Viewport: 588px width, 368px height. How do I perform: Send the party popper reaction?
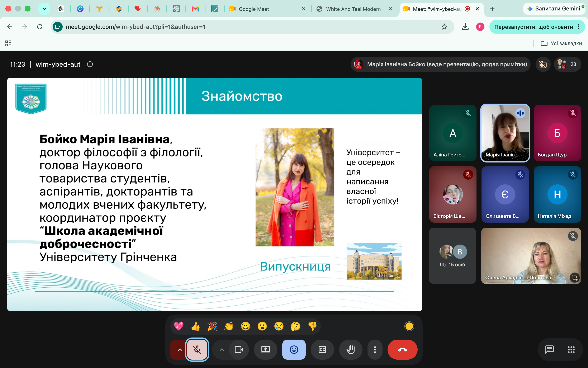point(212,326)
